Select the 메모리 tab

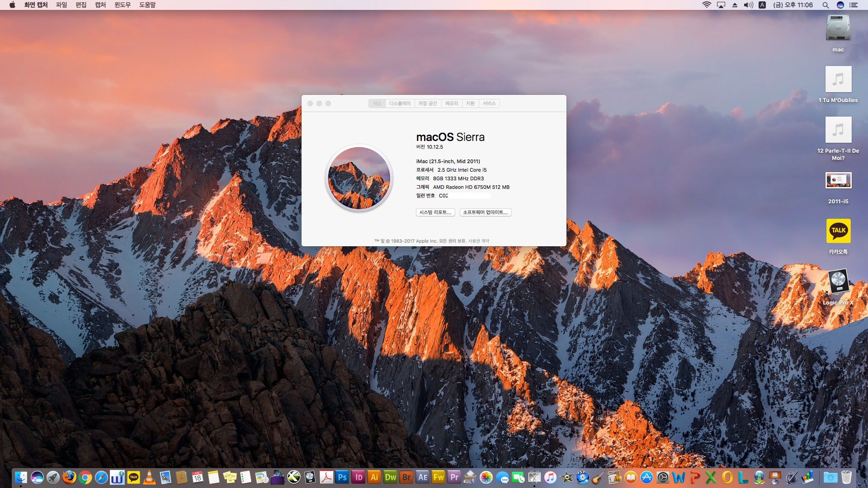pos(451,103)
